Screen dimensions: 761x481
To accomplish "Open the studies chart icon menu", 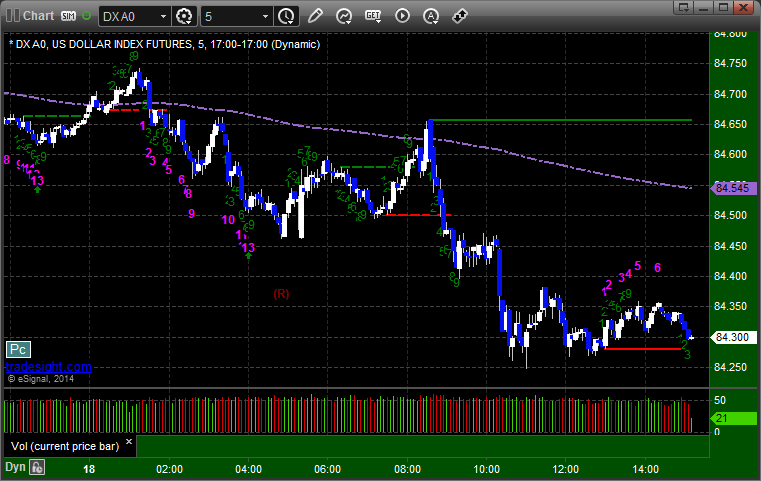I will tap(344, 17).
